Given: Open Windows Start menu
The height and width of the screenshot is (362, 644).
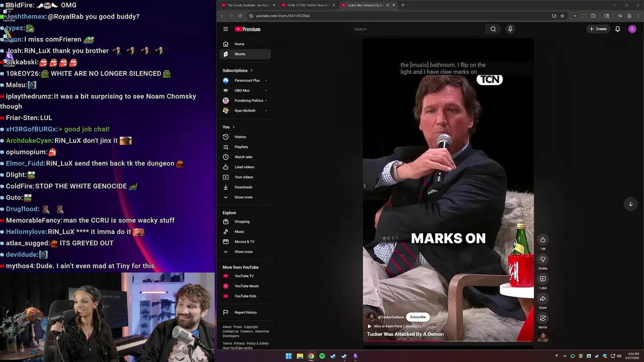Looking at the screenshot, I should (x=288, y=356).
